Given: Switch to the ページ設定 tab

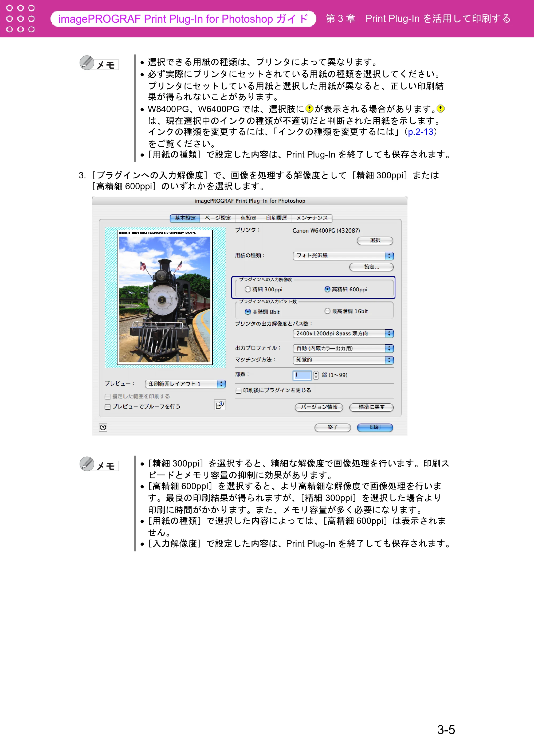Looking at the screenshot, I should pyautogui.click(x=218, y=218).
